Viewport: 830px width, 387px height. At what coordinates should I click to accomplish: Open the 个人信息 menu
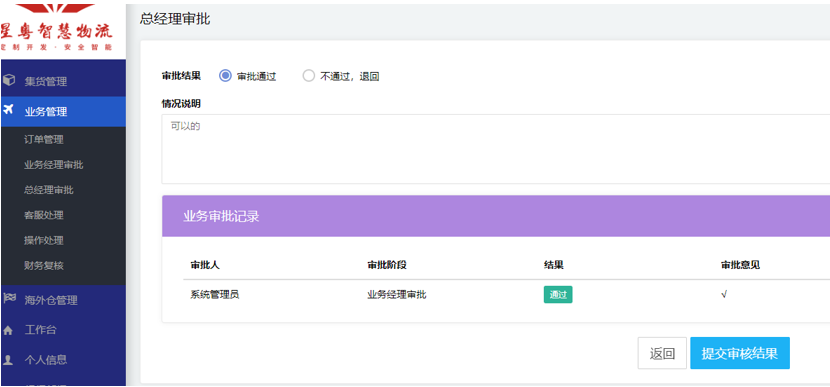click(63, 360)
